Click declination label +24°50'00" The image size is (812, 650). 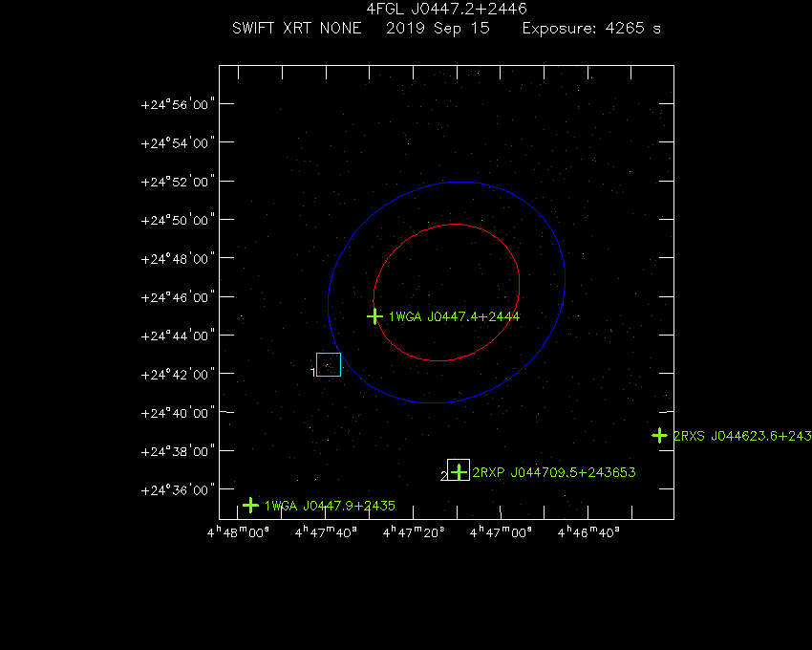point(178,220)
